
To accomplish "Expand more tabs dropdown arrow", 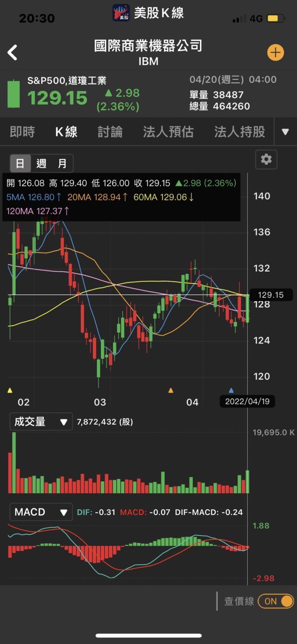I will 285,132.
